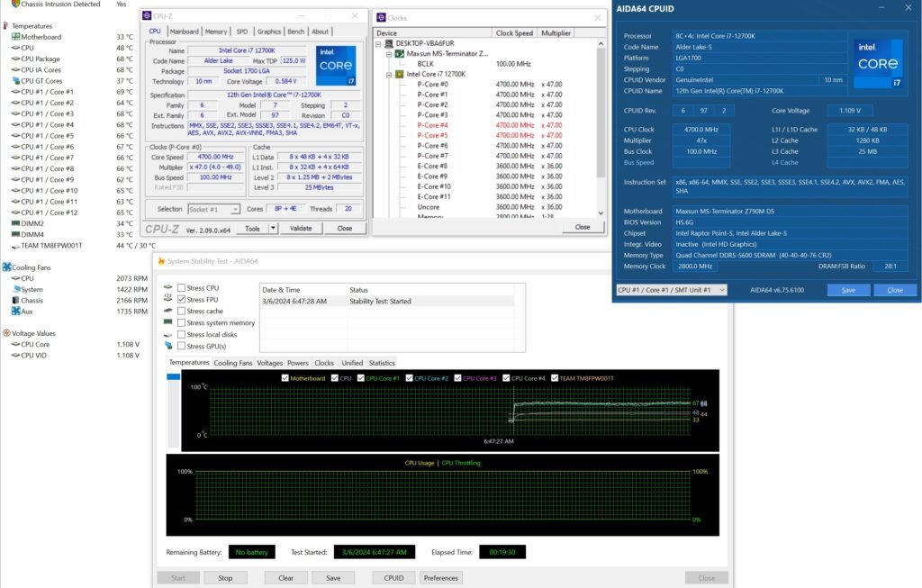
Task: Click the Stress FPU 123 icon
Action: point(168,298)
